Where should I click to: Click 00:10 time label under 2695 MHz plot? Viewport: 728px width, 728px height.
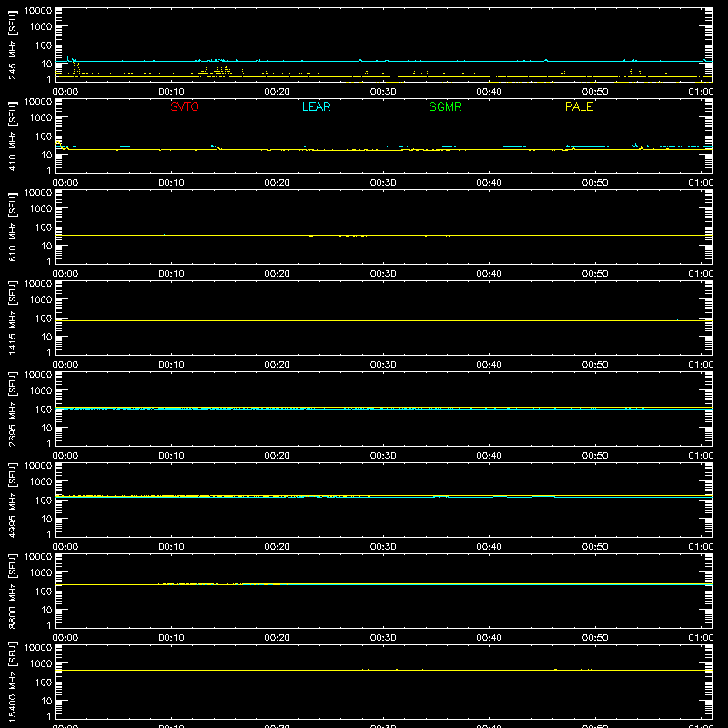pos(171,456)
